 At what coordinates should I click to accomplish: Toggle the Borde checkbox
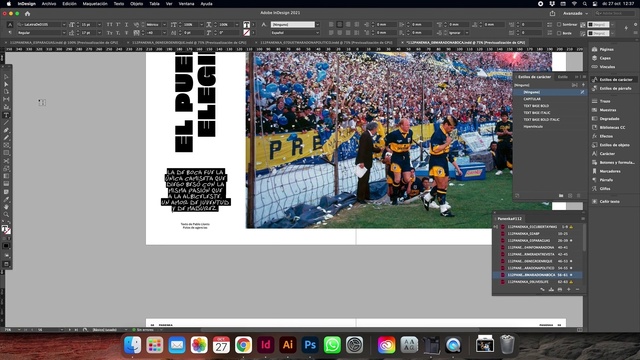[x=559, y=33]
